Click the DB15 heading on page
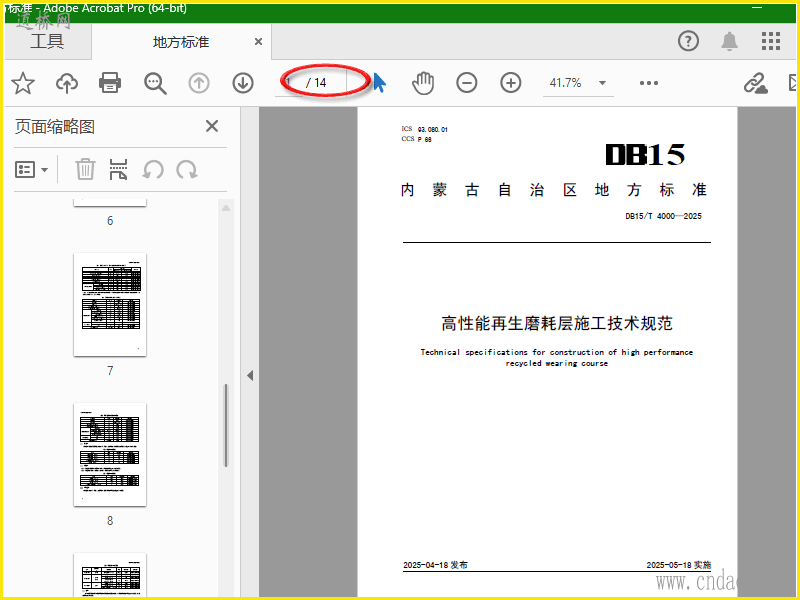Image resolution: width=800 pixels, height=600 pixels. (x=645, y=155)
